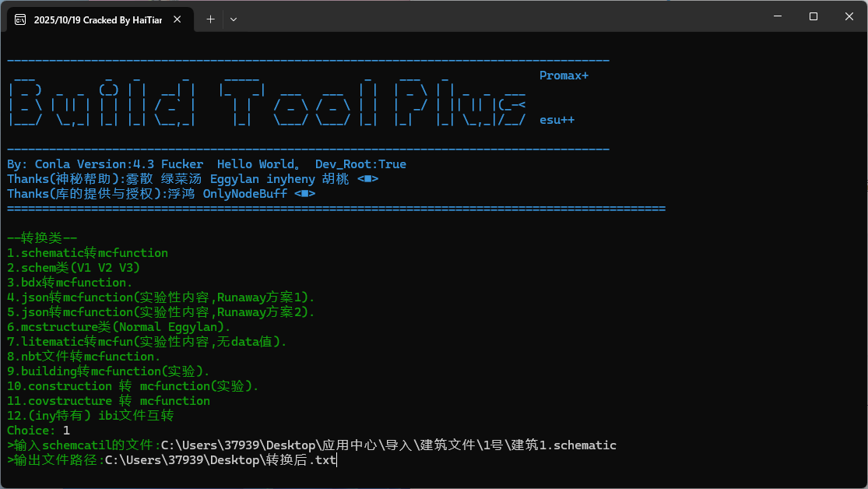Click the square symbol after "胡桃"
The width and height of the screenshot is (868, 489).
click(x=367, y=179)
